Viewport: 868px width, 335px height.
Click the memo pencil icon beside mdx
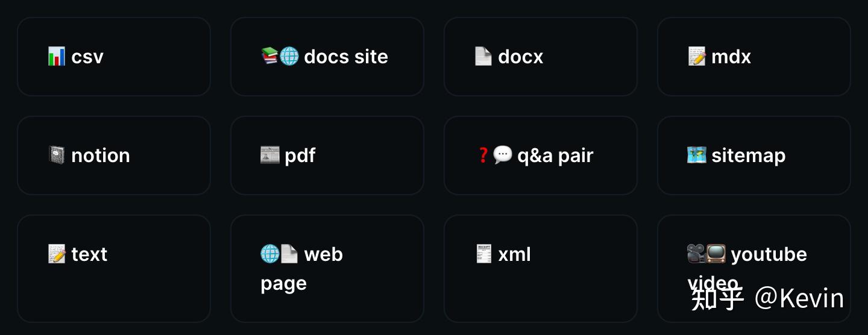coord(697,57)
